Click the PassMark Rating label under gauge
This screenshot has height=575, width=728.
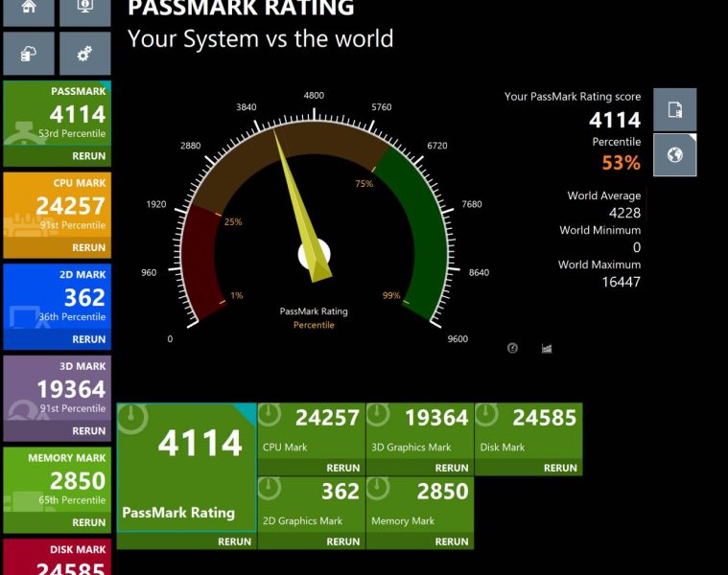314,311
